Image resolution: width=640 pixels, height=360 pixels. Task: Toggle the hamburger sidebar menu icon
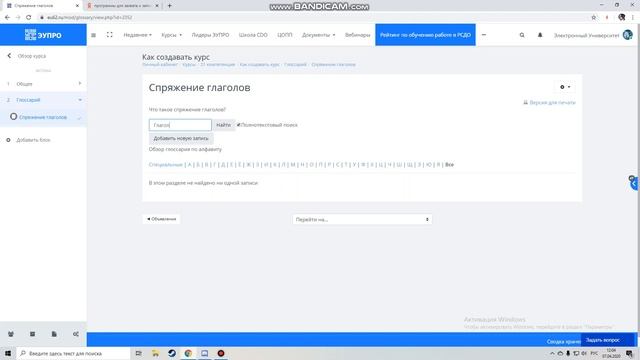point(93,35)
